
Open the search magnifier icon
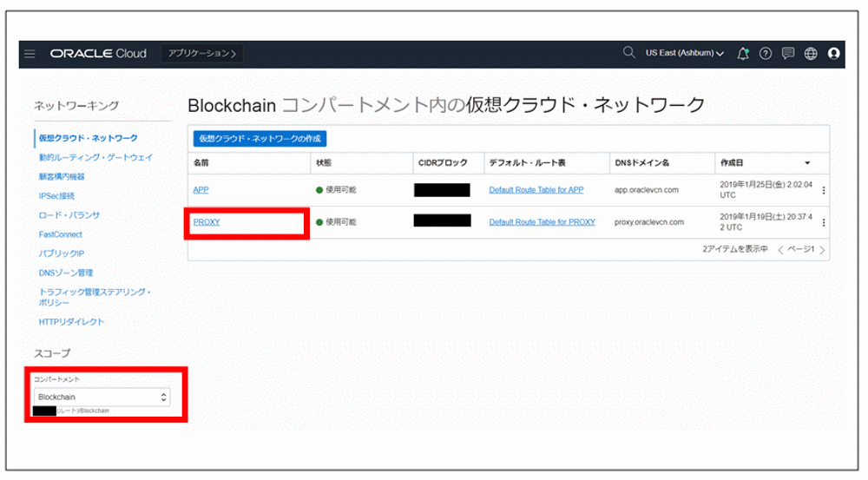point(628,53)
